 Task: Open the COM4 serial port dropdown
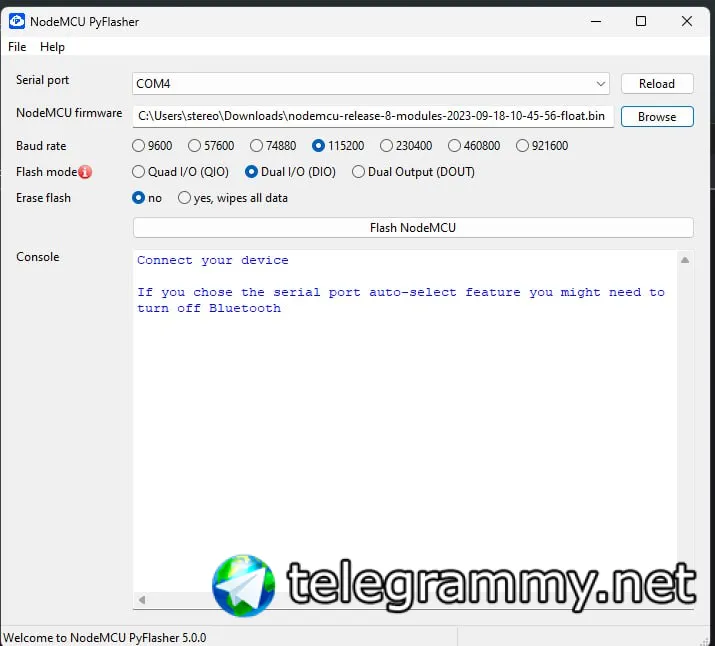(x=371, y=84)
